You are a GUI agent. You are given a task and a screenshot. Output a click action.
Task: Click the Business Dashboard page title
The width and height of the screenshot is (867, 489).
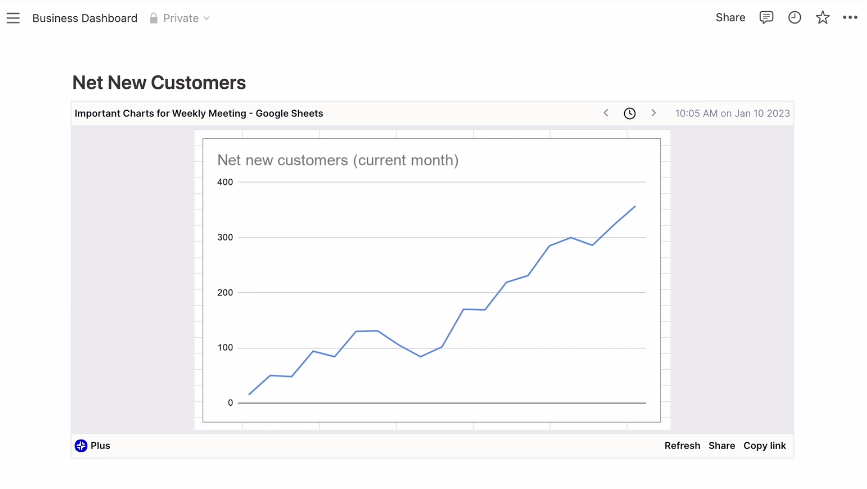[x=85, y=18]
